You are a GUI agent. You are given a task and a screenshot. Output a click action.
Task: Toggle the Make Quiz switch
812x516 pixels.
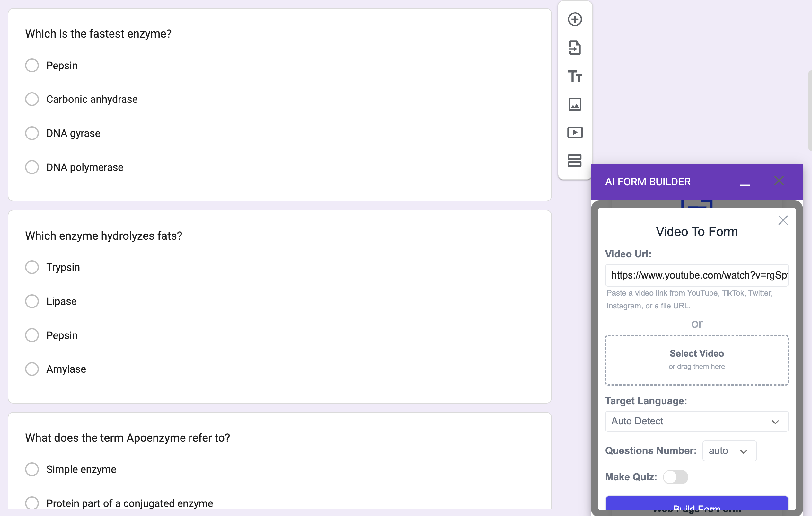675,477
